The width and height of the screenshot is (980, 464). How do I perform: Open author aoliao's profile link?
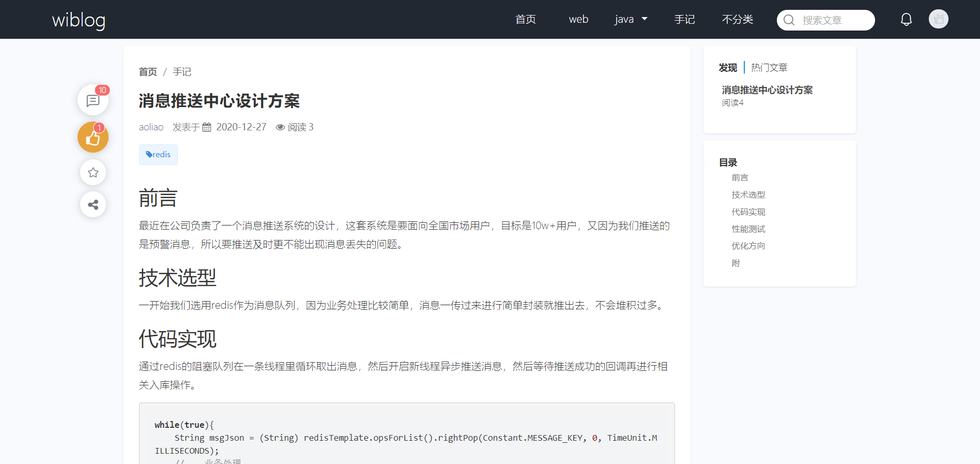tap(151, 127)
